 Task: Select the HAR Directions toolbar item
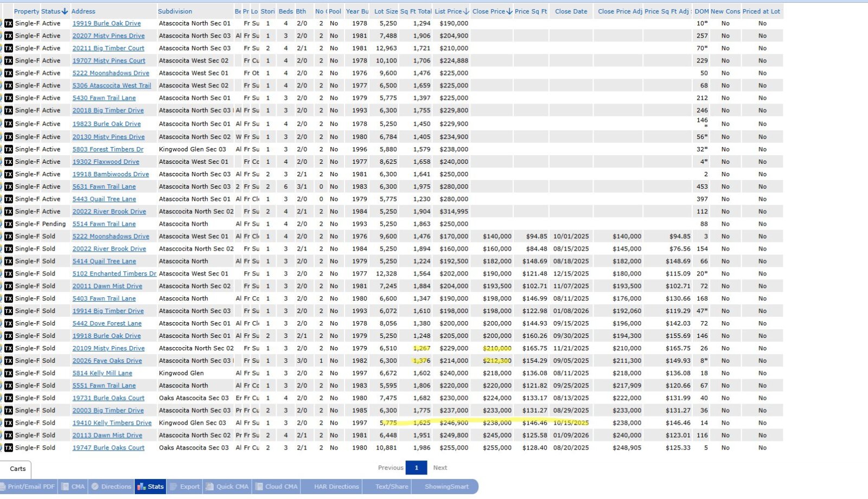[x=336, y=487]
